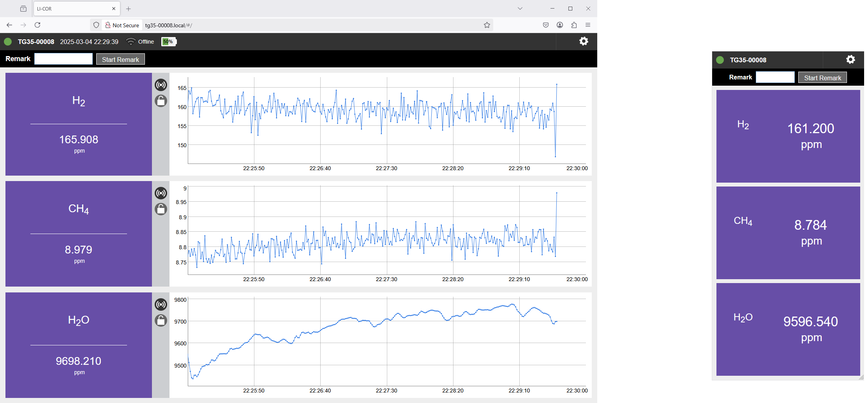Open a new browser tab

click(129, 9)
